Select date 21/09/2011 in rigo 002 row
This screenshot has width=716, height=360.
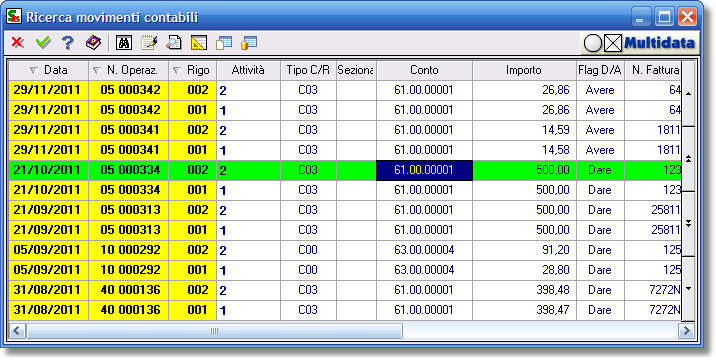[48, 210]
